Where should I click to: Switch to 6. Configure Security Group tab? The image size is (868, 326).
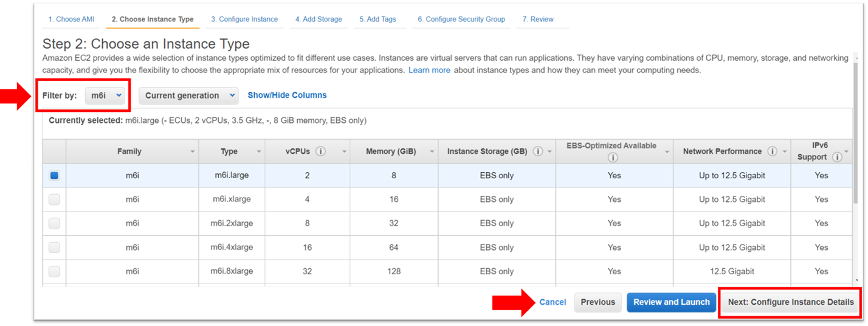(x=461, y=19)
